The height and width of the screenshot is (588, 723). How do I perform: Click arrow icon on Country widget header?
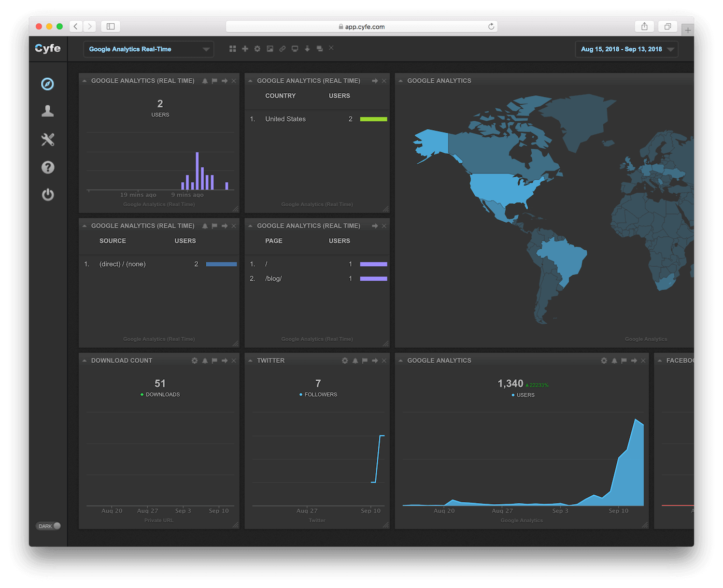point(375,81)
